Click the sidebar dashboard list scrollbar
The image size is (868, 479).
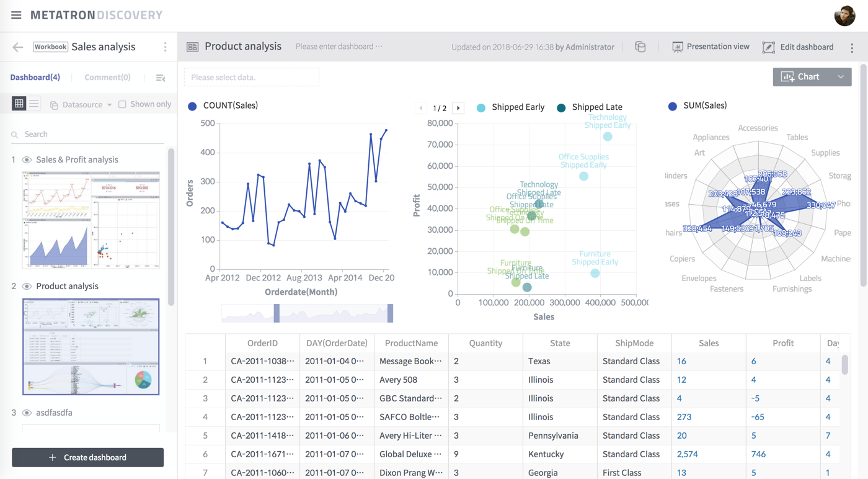pyautogui.click(x=171, y=226)
